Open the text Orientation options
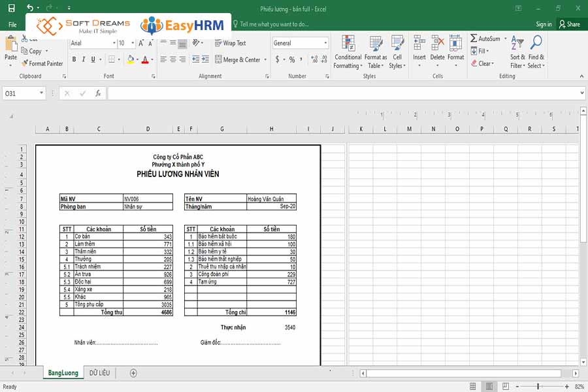The image size is (588, 392). pyautogui.click(x=197, y=42)
